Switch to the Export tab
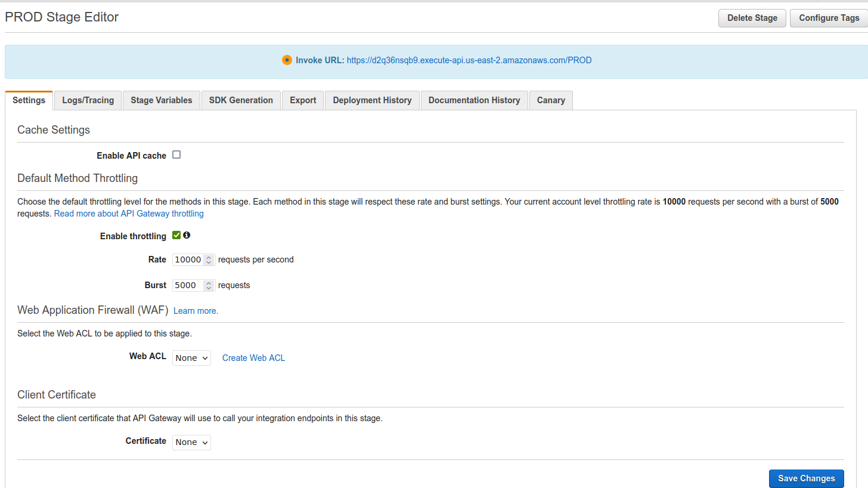 (x=302, y=100)
